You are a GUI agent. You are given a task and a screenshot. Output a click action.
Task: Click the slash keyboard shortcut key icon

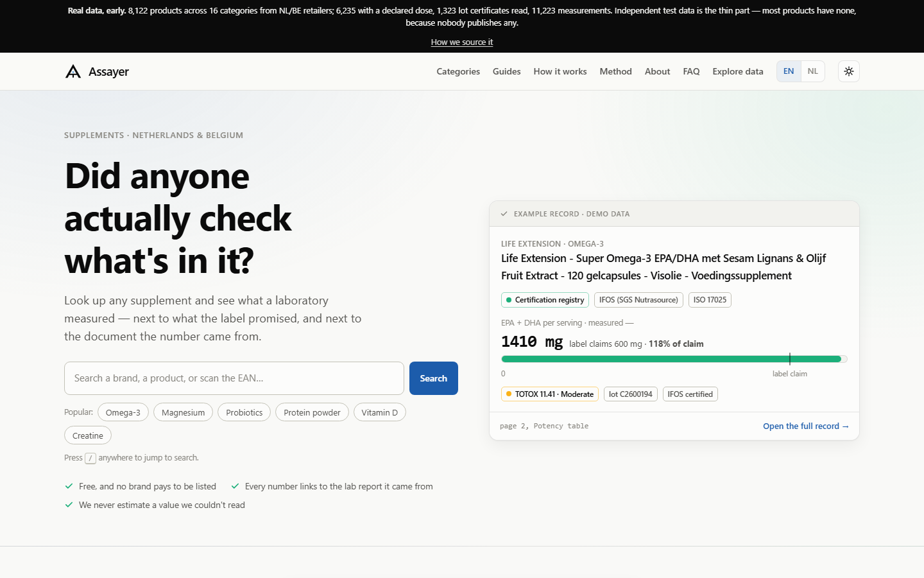coord(90,458)
